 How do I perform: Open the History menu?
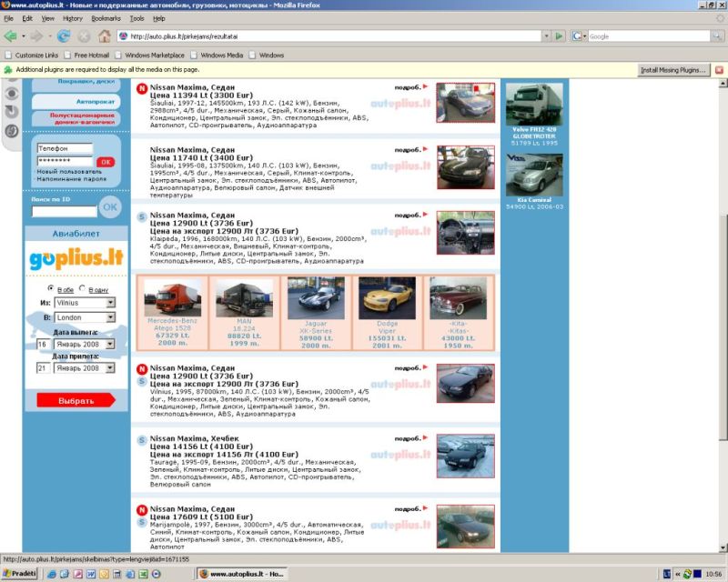click(x=72, y=18)
